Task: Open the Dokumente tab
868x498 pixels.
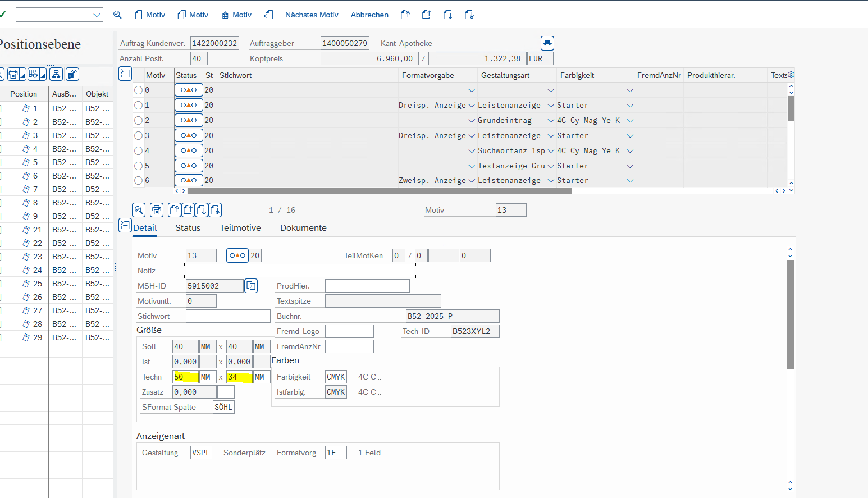Action: pos(303,227)
